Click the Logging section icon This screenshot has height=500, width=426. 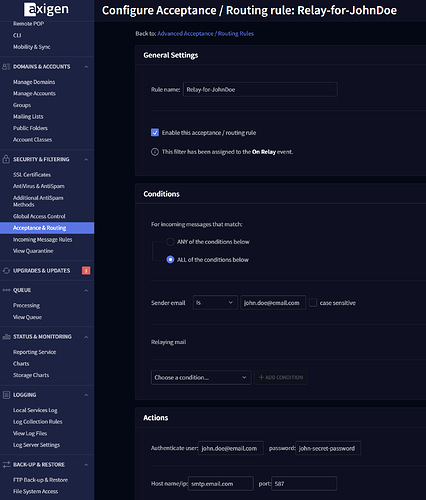(6, 395)
